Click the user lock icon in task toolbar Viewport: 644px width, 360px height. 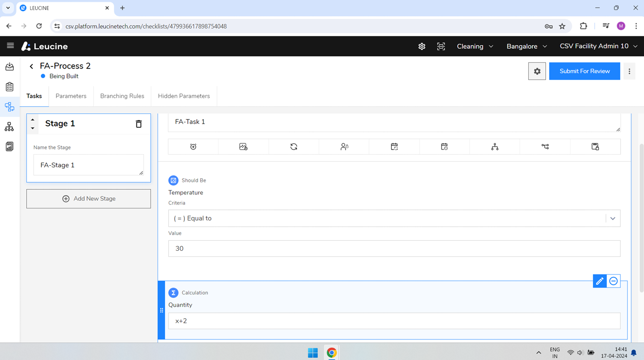(x=344, y=147)
